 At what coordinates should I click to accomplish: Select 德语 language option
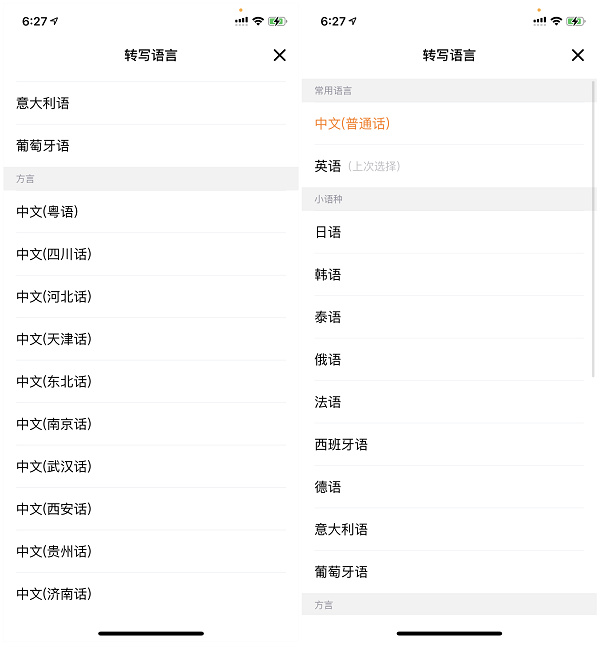click(x=449, y=487)
